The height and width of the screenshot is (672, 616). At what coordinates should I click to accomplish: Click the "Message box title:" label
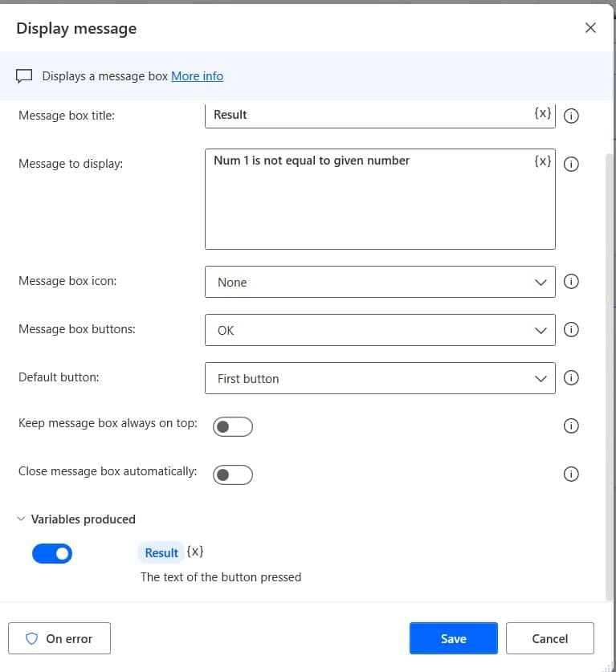point(67,116)
